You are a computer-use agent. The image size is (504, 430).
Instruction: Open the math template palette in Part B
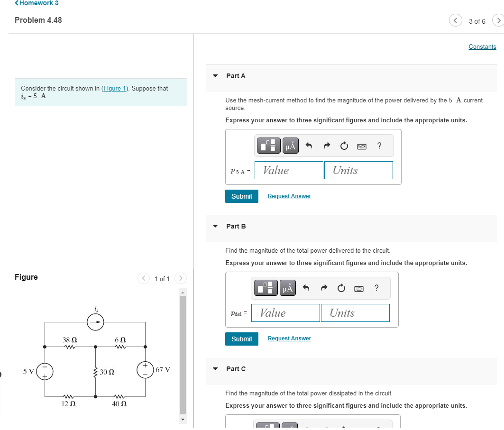266,287
